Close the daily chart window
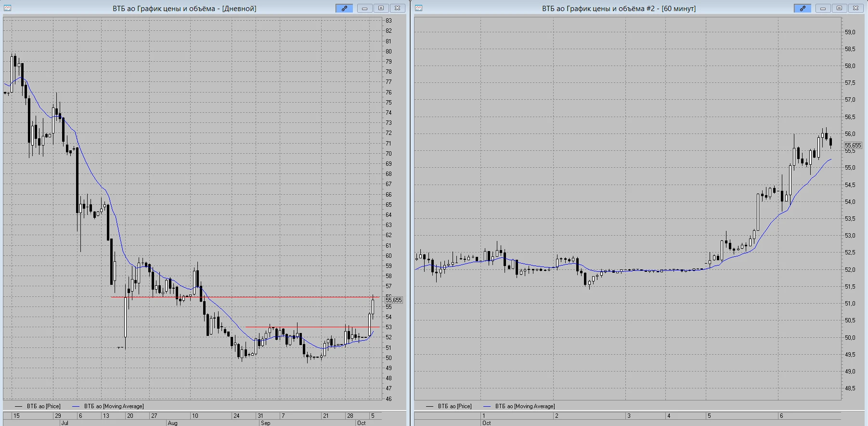The height and width of the screenshot is (426, 868). tap(397, 8)
